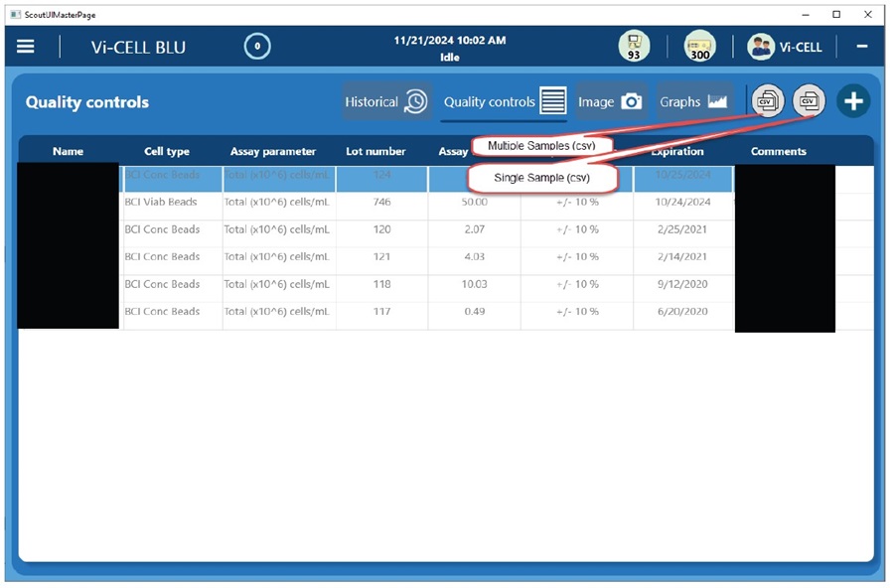Screen dimensions: 894x588
Task: Open the Image tab
Action: click(x=610, y=102)
